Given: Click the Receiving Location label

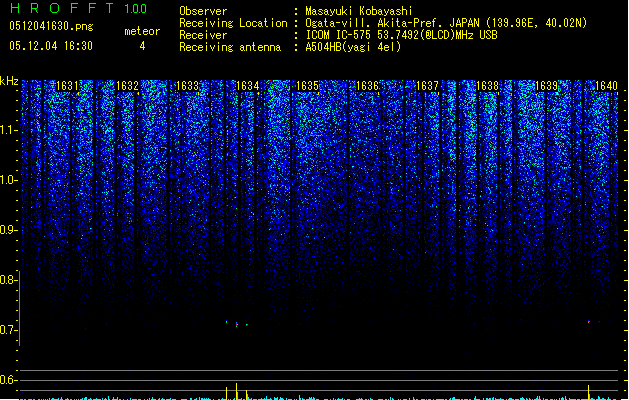Looking at the screenshot, I should (x=233, y=23).
